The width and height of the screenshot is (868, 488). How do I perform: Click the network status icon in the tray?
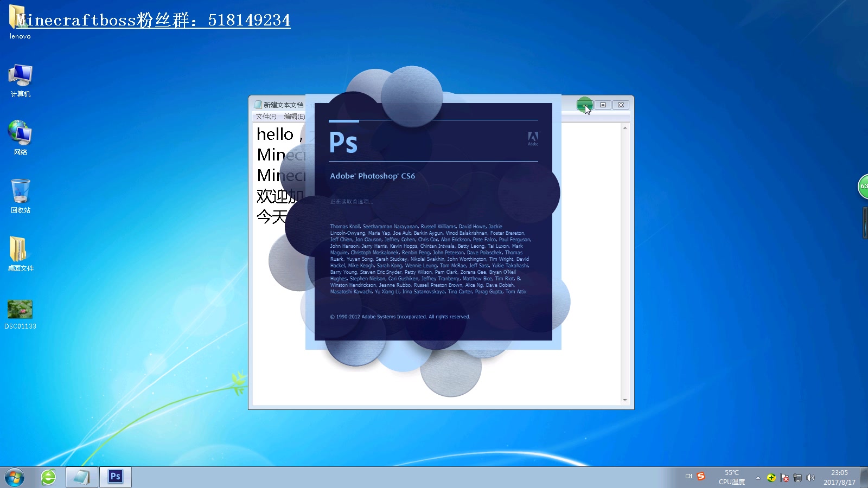pos(797,477)
